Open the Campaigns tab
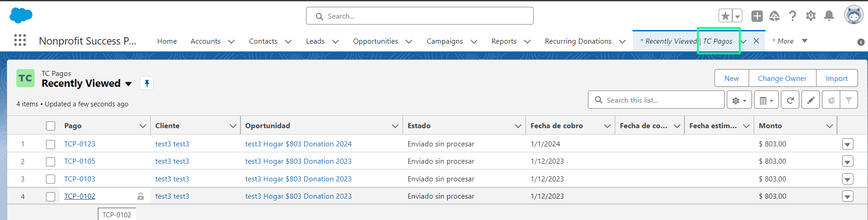868x220 pixels. (x=444, y=41)
